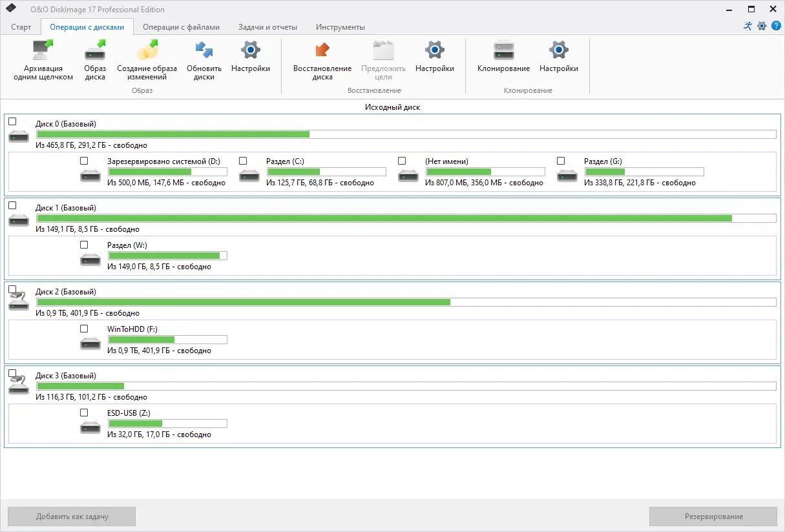Click the Диск 2 USB drive icon
This screenshot has height=532, width=785.
[x=19, y=302]
